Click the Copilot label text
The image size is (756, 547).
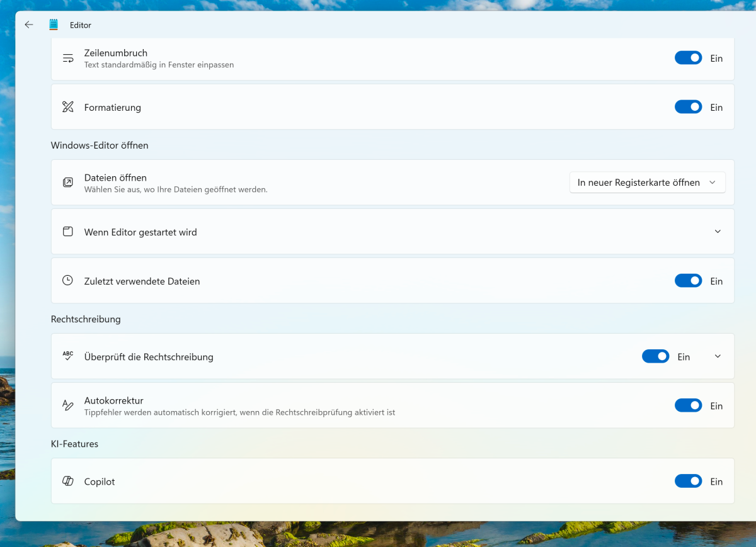[x=100, y=482]
